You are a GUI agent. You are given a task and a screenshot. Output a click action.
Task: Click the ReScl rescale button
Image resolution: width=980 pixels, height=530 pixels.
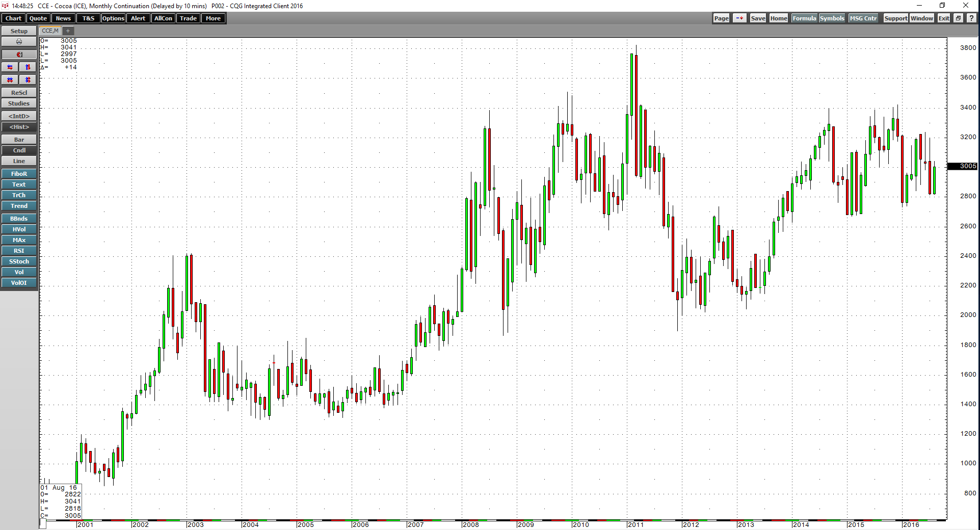pyautogui.click(x=19, y=93)
